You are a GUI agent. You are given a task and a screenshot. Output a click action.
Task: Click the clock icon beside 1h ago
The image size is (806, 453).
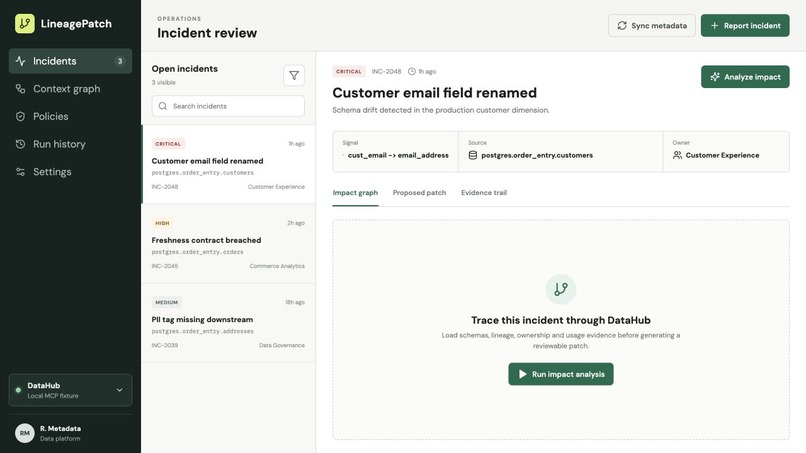coord(412,71)
